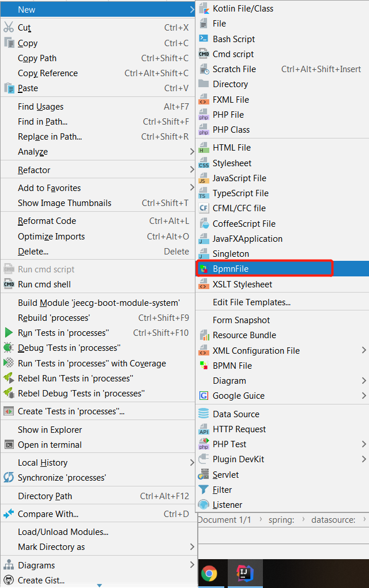Click the green Run 'Tests' play icon
This screenshot has height=588, width=369.
pos(9,332)
